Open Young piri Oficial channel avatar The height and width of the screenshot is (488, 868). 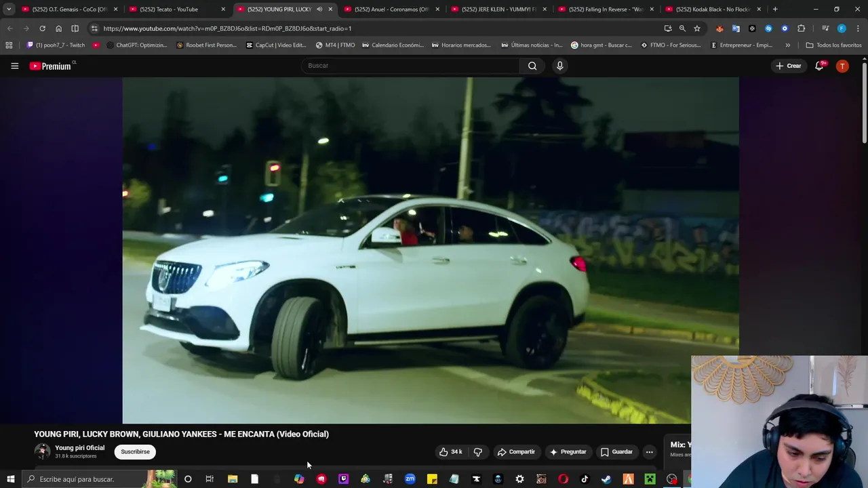click(42, 451)
